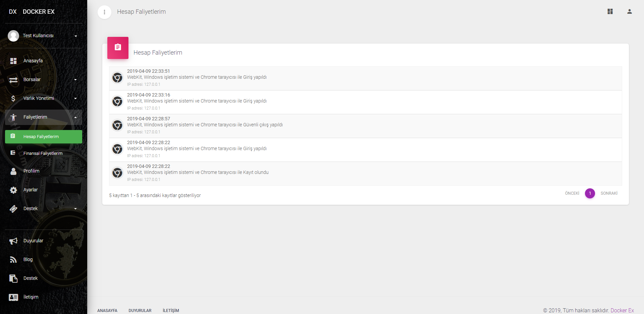Collapse the Faliyetlerim sidebar section
This screenshot has height=314, width=644.
tap(44, 117)
